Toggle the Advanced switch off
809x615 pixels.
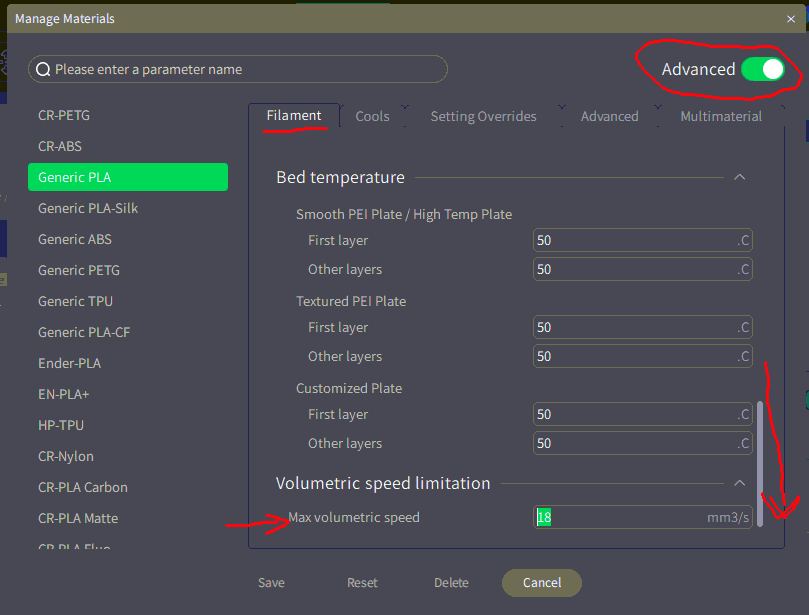tap(763, 69)
